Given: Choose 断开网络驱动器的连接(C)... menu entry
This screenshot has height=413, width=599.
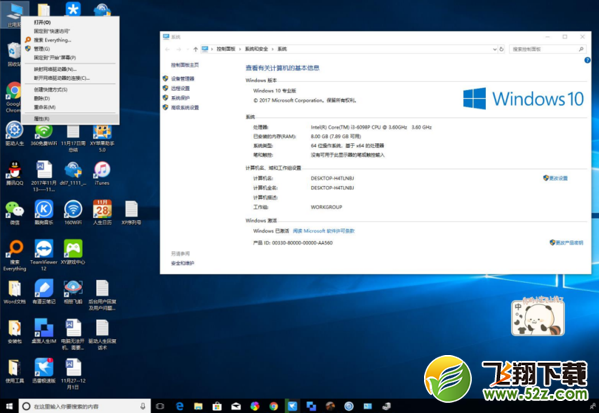Looking at the screenshot, I should (x=62, y=78).
